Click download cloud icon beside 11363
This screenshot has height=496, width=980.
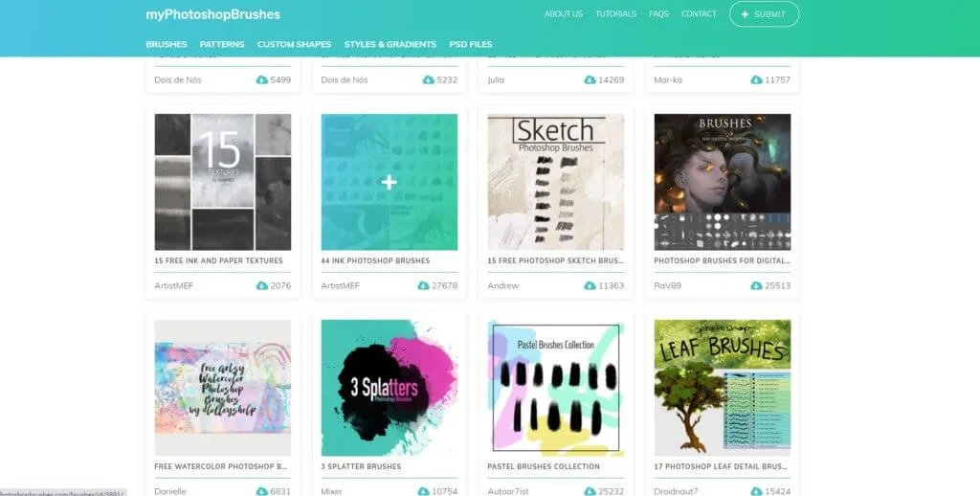pyautogui.click(x=590, y=286)
